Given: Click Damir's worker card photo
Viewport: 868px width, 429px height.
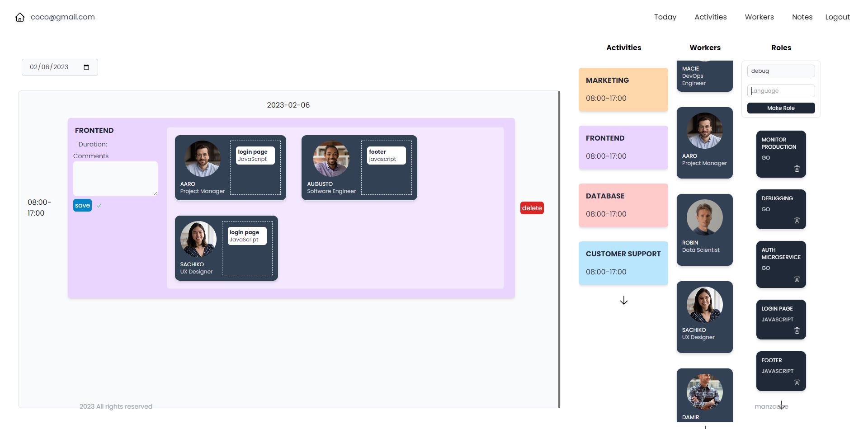Looking at the screenshot, I should click(x=705, y=392).
